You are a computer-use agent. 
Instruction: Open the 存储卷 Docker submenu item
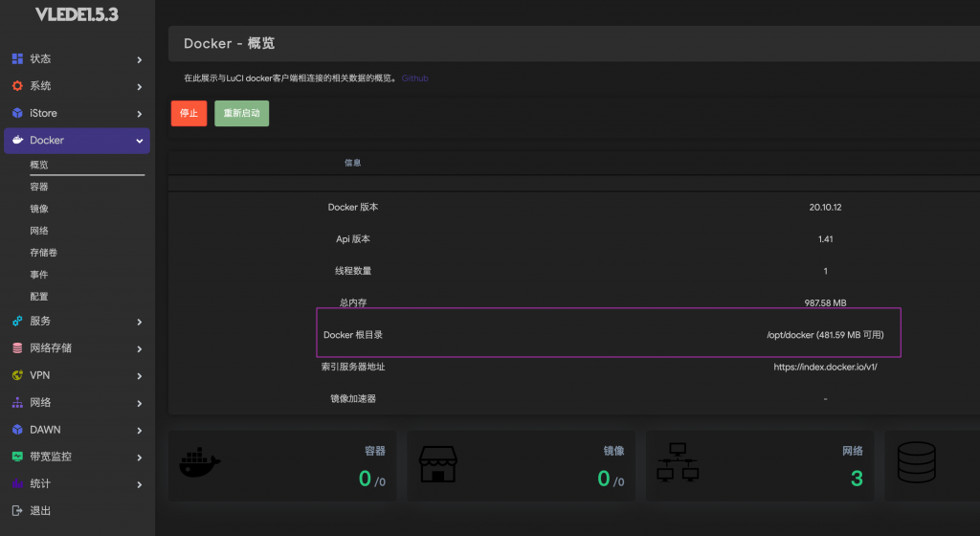[x=43, y=253]
